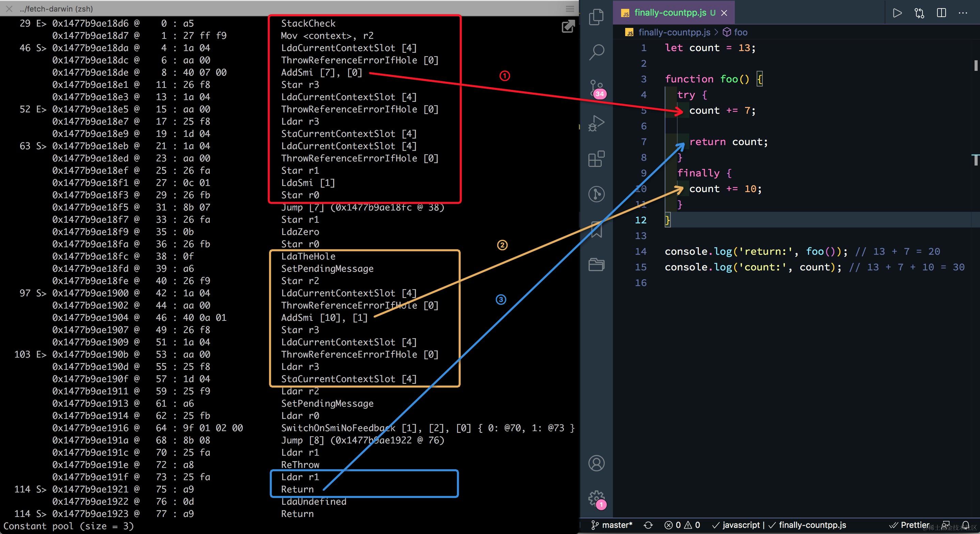Viewport: 980px width, 534px height.
Task: Open the Search view icon
Action: tap(596, 52)
